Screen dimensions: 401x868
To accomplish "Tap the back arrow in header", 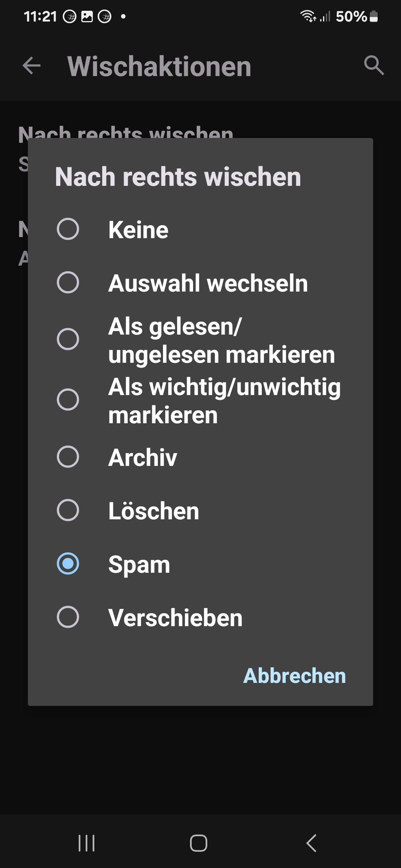I will click(32, 66).
